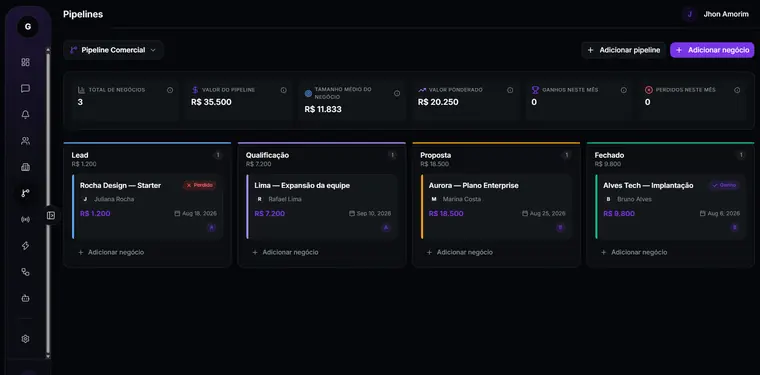Viewport: 760px width, 375px height.
Task: Click the Lead column count badge
Action: (x=218, y=155)
